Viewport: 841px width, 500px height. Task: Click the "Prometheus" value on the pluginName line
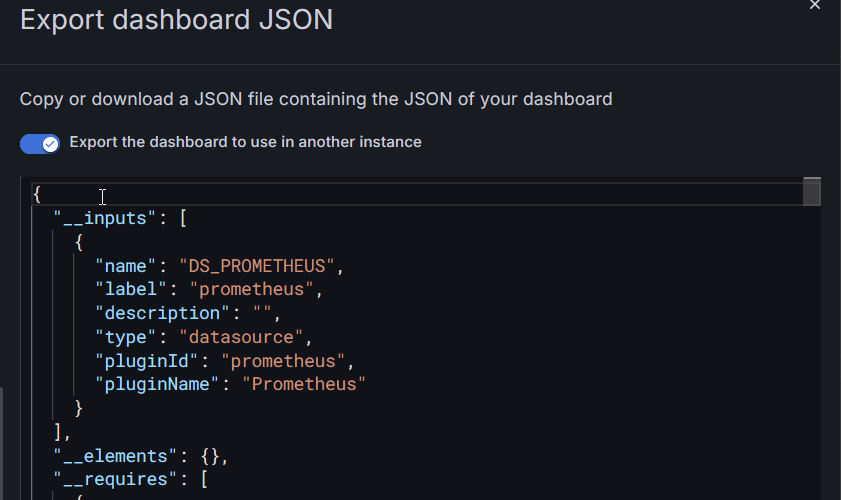click(x=304, y=384)
